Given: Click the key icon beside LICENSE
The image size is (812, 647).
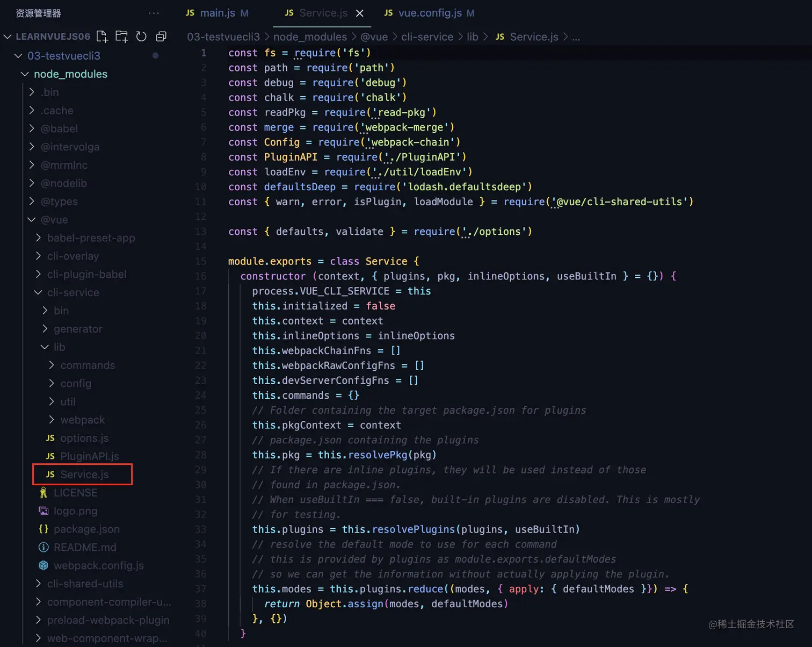Looking at the screenshot, I should click(44, 493).
